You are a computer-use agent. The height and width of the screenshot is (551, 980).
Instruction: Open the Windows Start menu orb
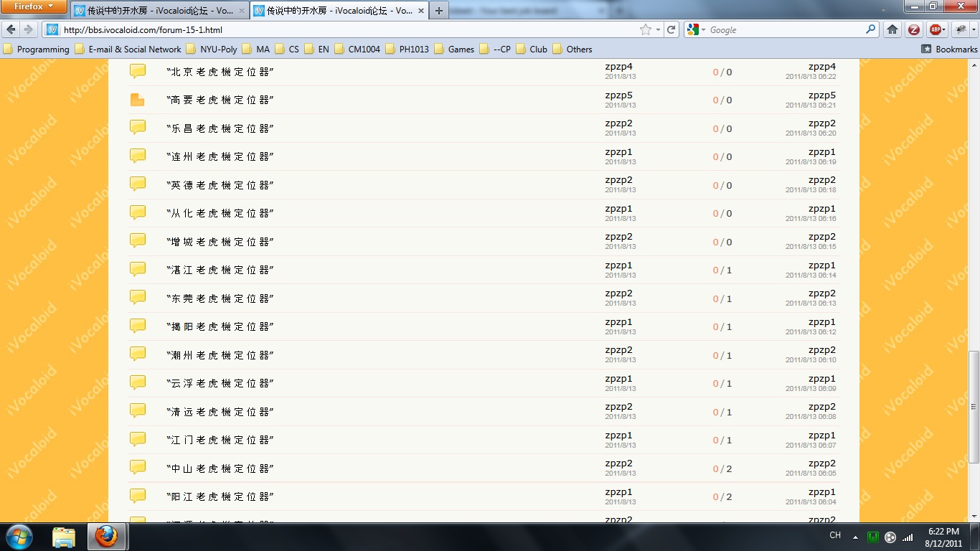point(19,536)
